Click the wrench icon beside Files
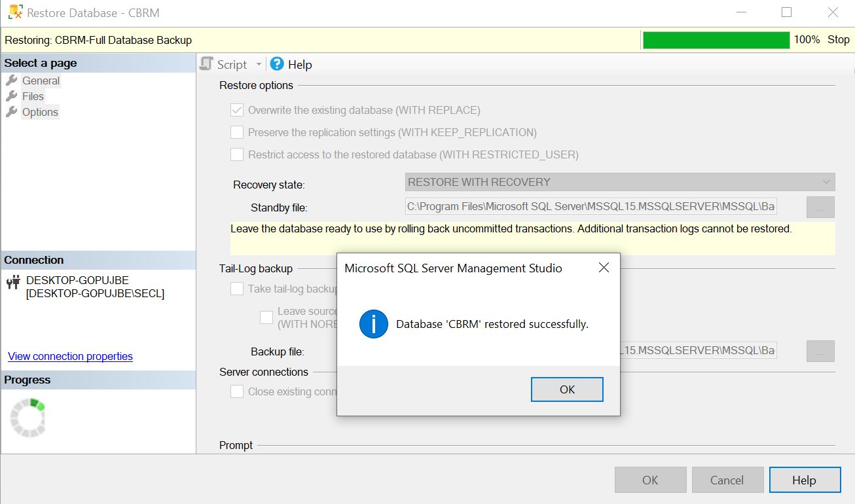 click(12, 96)
